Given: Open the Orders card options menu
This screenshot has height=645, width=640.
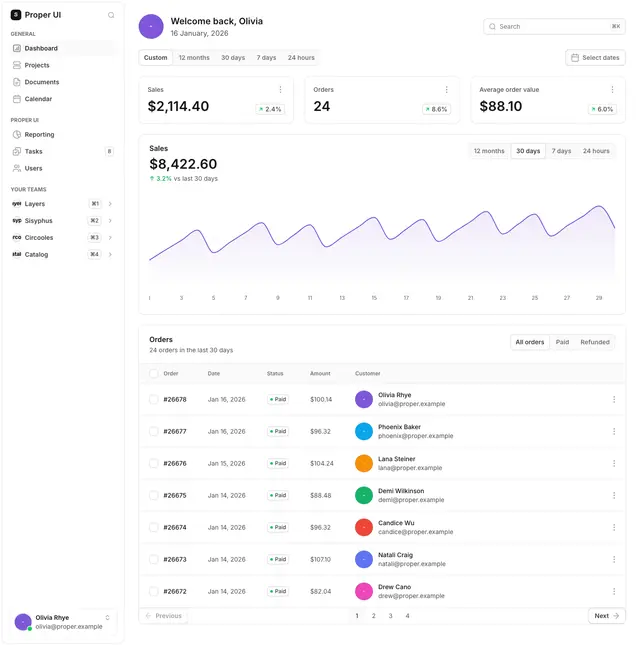Looking at the screenshot, I should coord(447,89).
